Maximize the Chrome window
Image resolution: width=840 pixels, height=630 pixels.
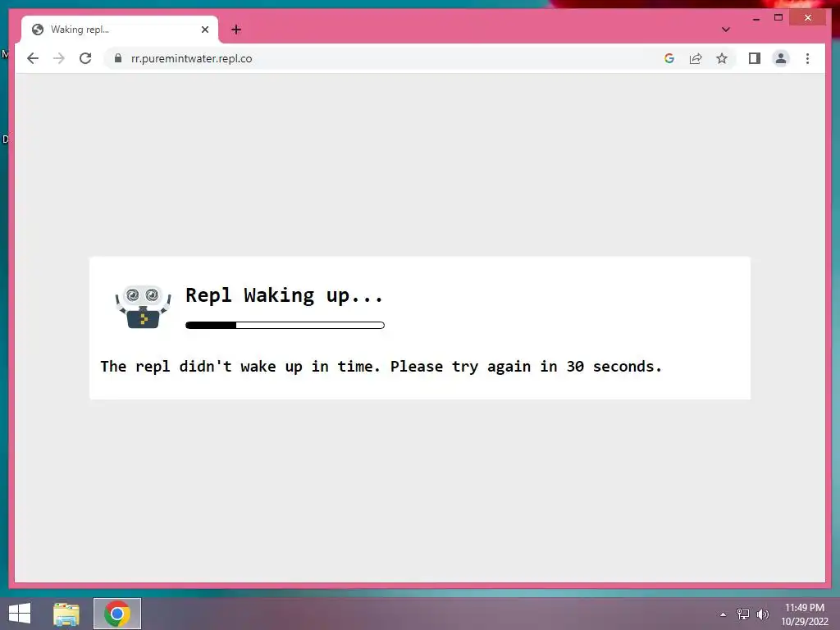coord(778,18)
